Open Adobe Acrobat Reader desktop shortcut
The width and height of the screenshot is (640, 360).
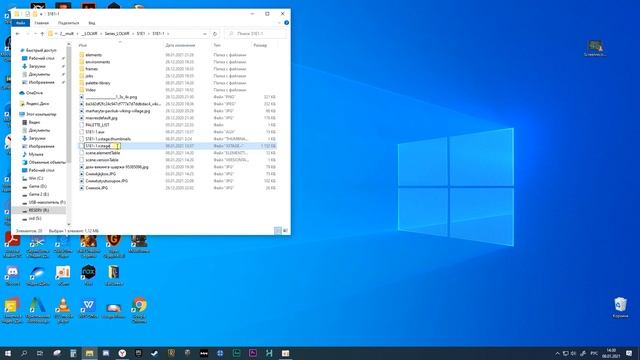click(x=12, y=244)
